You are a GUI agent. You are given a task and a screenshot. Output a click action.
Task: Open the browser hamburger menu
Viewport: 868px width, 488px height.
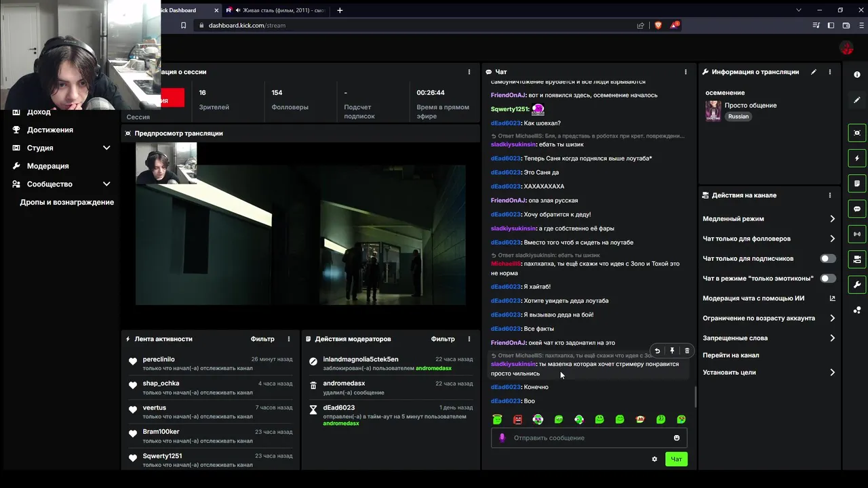click(861, 25)
